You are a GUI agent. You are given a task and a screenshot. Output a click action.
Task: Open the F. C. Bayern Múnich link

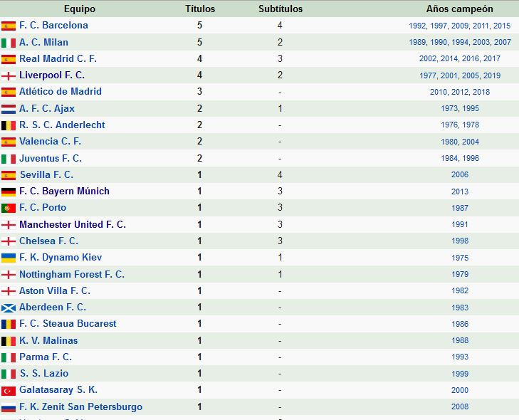tap(64, 191)
